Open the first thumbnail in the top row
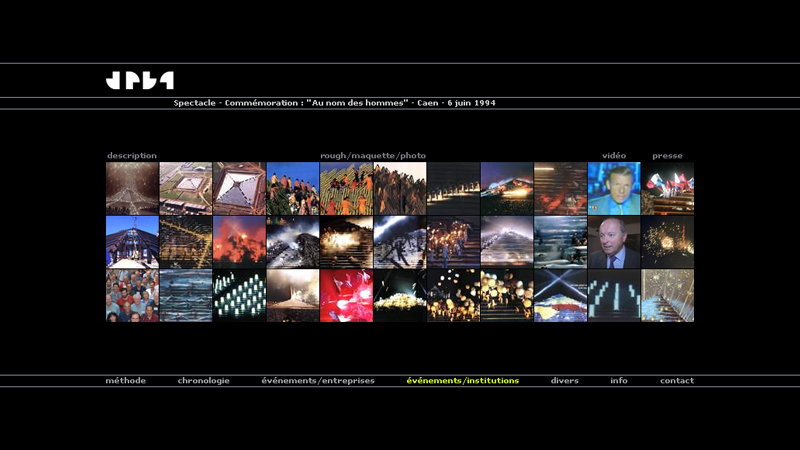This screenshot has width=800, height=450. (132, 189)
